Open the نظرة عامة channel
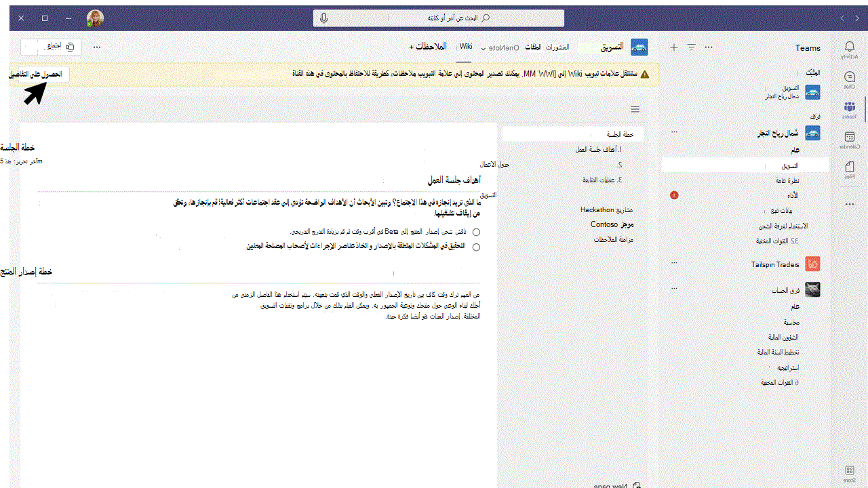868x488 pixels. (x=787, y=181)
